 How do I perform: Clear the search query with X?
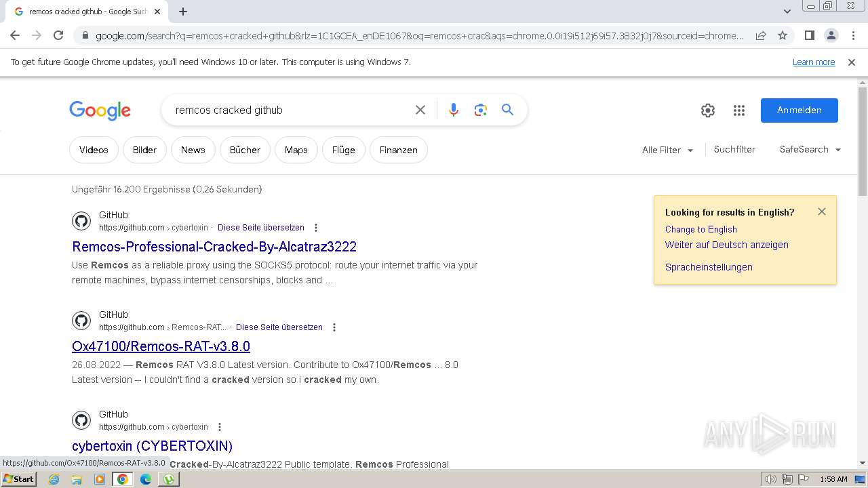coord(420,110)
